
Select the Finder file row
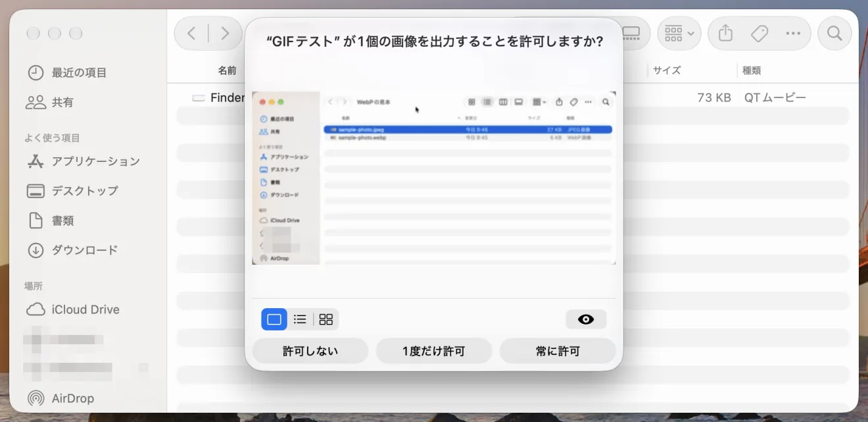coord(513,97)
